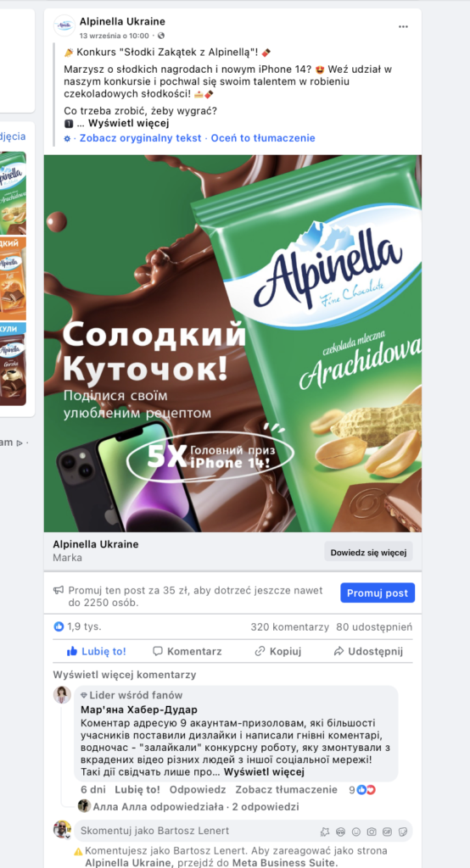Open the three-dot post options menu

(403, 27)
